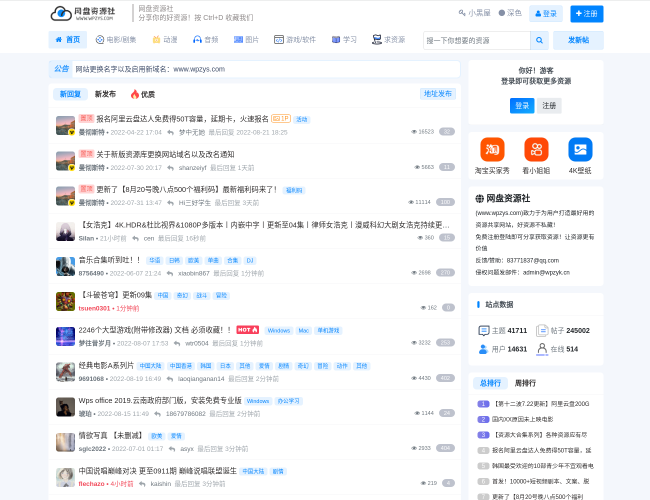Click the 帖子 245002 stat

click(563, 330)
